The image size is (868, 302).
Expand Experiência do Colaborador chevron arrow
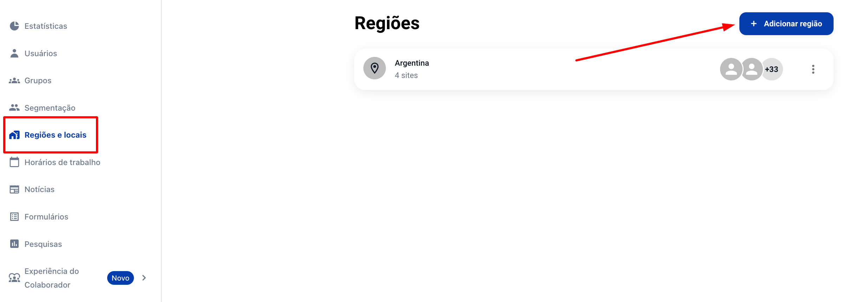(144, 278)
